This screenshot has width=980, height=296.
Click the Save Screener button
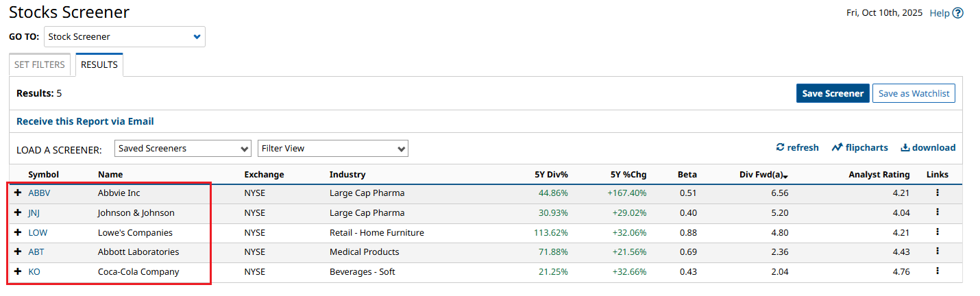click(832, 93)
